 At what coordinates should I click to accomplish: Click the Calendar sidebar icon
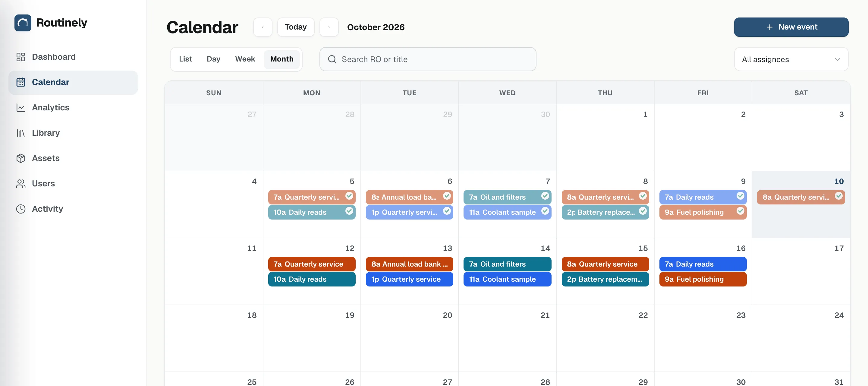click(x=21, y=82)
